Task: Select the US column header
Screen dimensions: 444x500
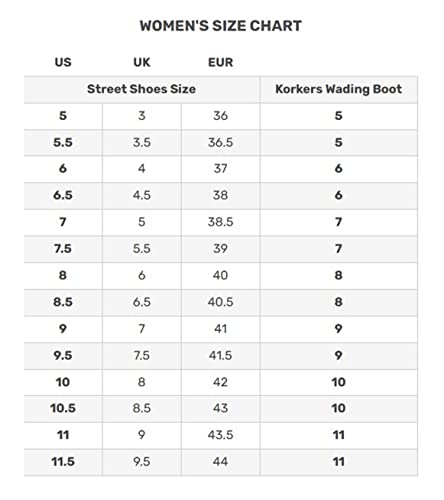Action: click(x=63, y=62)
